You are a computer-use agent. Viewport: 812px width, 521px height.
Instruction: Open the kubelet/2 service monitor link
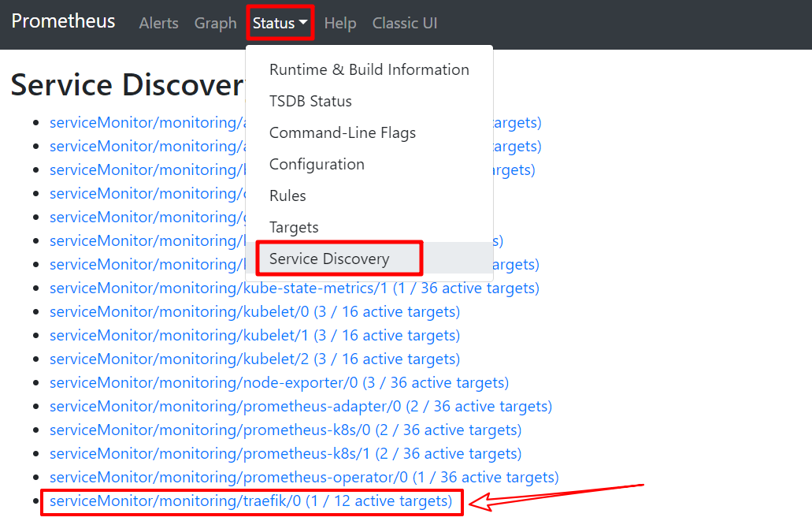254,359
